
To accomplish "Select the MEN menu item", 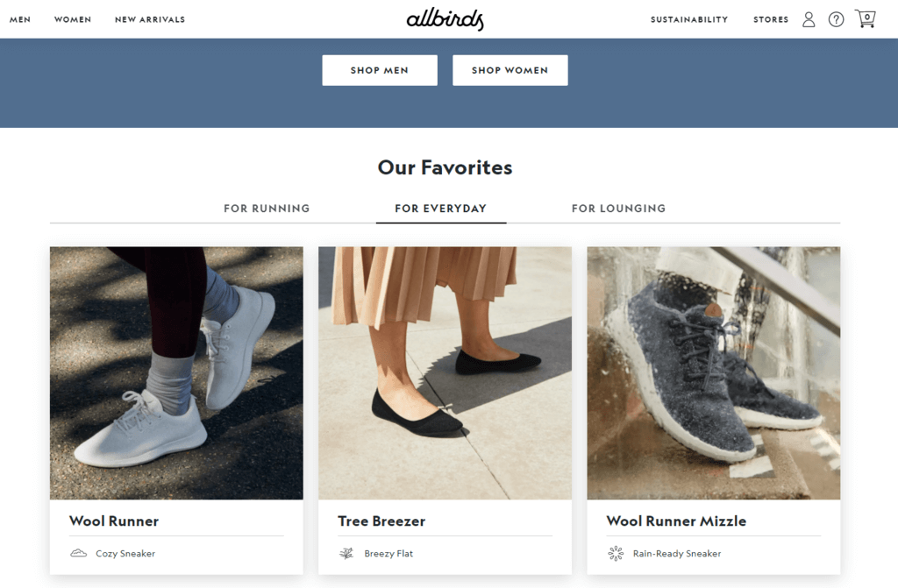I will [x=19, y=18].
